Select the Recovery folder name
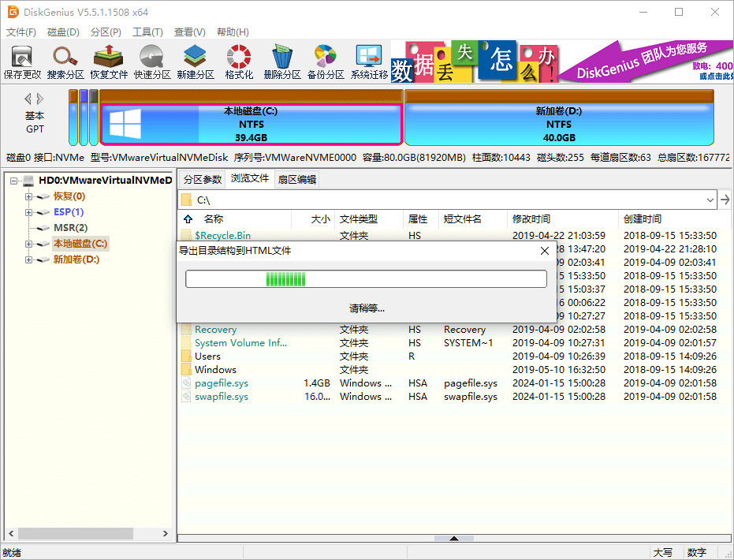Viewport: 734px width, 560px height. coord(216,330)
